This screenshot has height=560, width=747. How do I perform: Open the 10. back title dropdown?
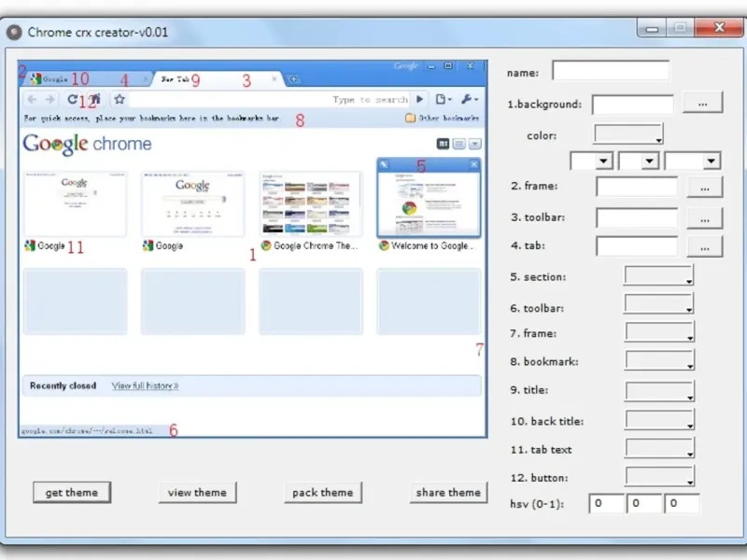point(659,419)
